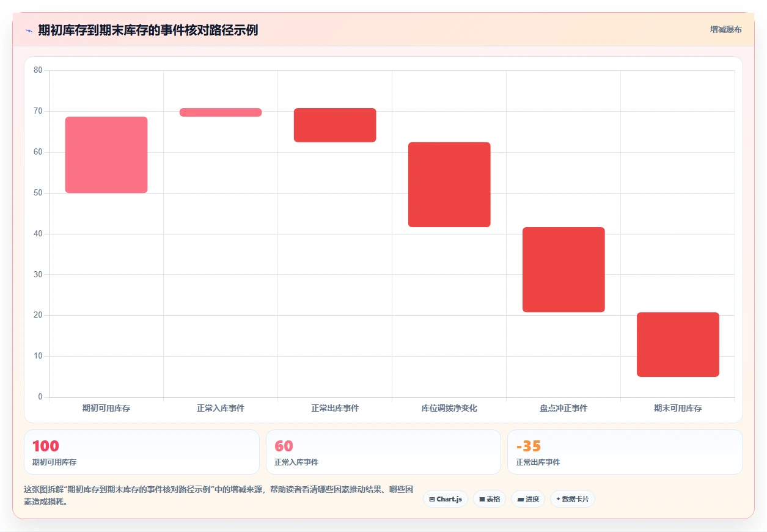Click the lightning icon beside the chart title
This screenshot has height=532, width=767.
coord(29,30)
